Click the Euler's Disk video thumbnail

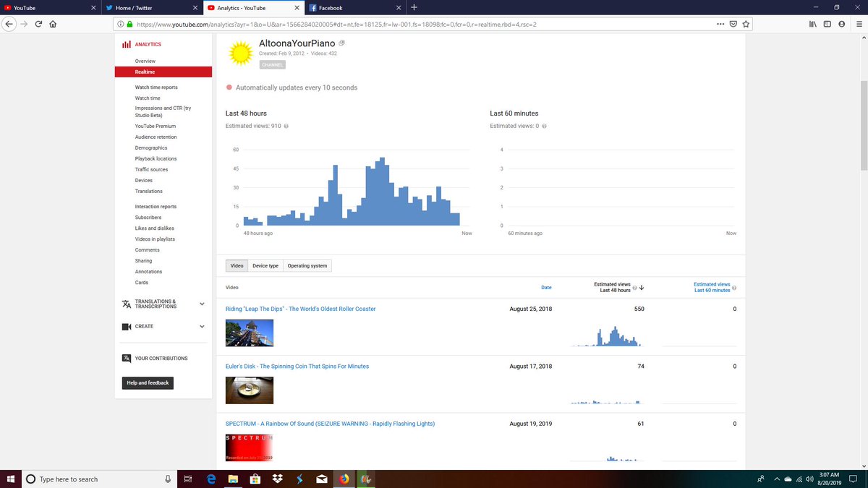[250, 390]
